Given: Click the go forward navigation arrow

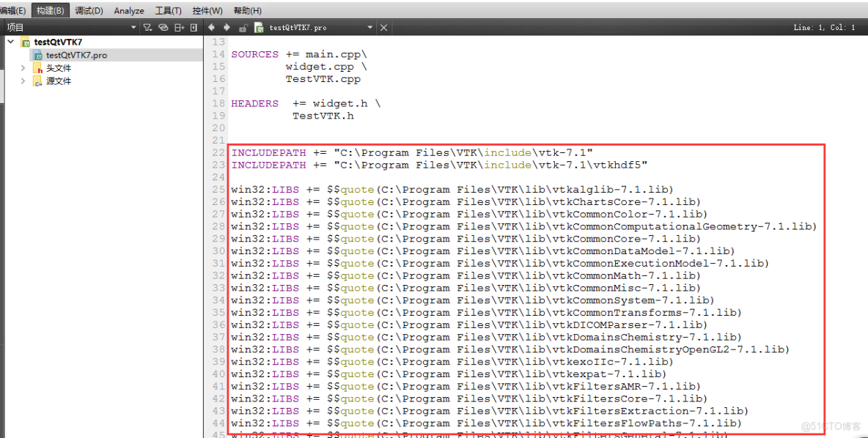Looking at the screenshot, I should click(227, 27).
